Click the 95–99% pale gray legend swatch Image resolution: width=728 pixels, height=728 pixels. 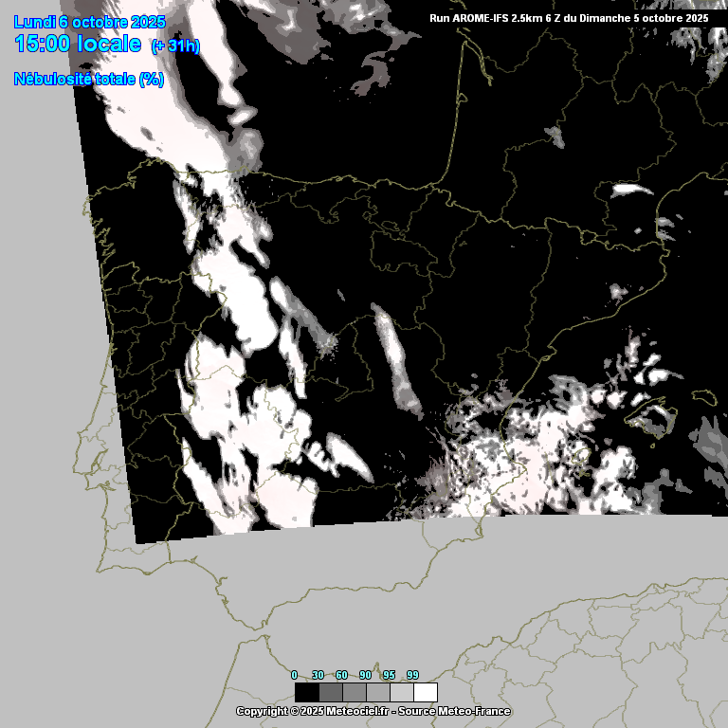coord(401,692)
